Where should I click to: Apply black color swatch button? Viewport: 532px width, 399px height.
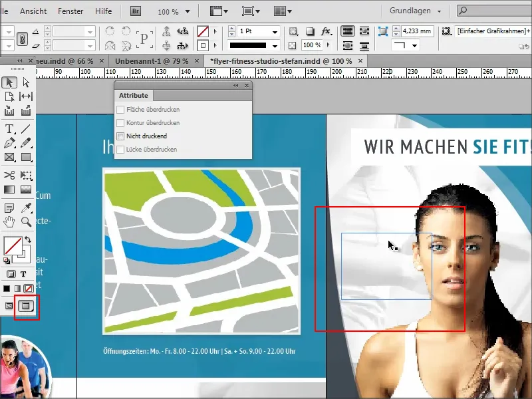(7, 289)
